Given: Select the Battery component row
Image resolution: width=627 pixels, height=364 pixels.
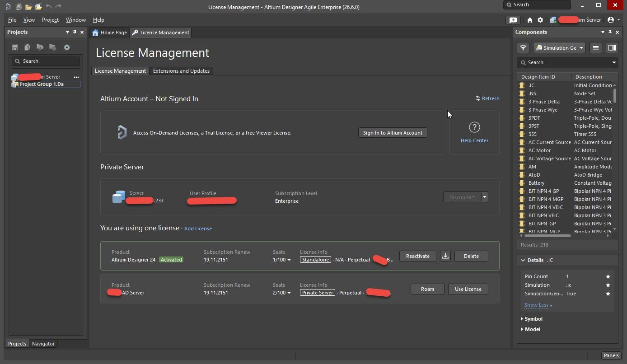Looking at the screenshot, I should pyautogui.click(x=565, y=183).
